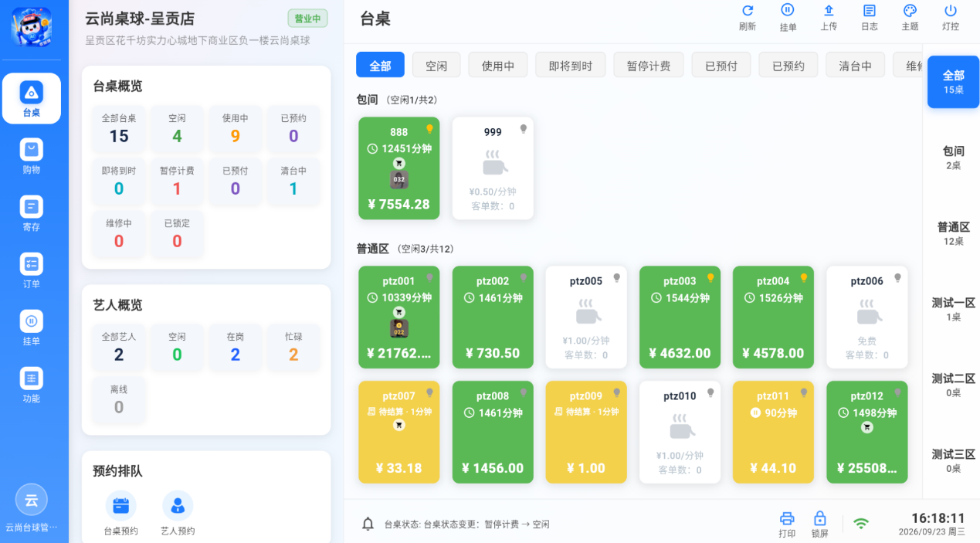Screen dimensions: 980x543
Task: Click the app logo at top left
Action: point(31,27)
